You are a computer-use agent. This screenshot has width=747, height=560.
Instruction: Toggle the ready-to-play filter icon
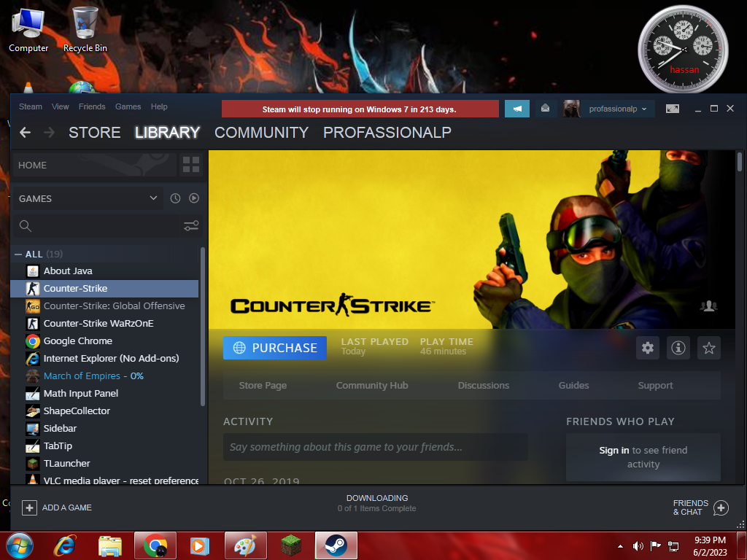coord(194,198)
